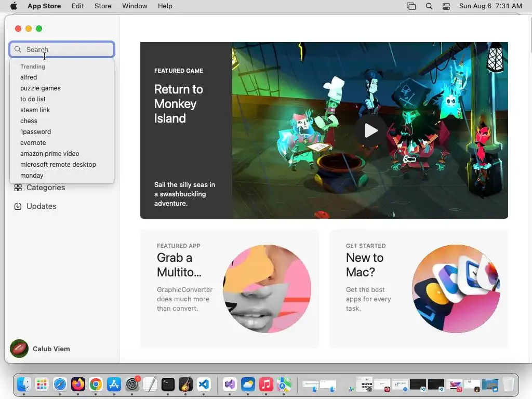This screenshot has height=399, width=532.
Task: Open the Trash in the Dock
Action: tap(508, 384)
